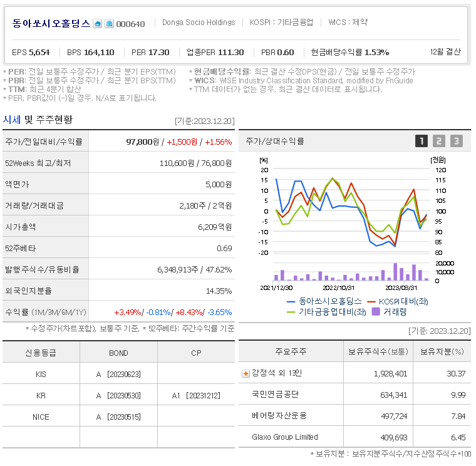The height and width of the screenshot is (466, 476).
Task: Click the 52주베타 value 0.69
Action: click(224, 249)
